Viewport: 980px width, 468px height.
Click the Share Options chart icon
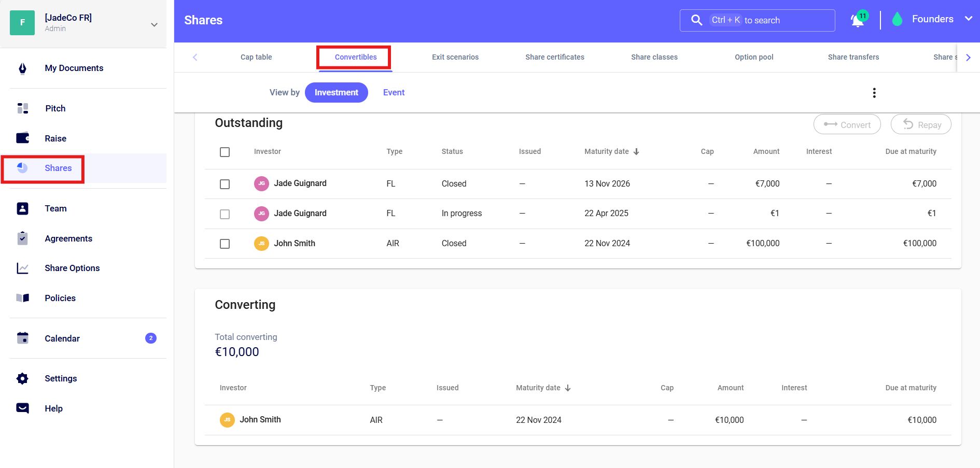click(x=22, y=268)
